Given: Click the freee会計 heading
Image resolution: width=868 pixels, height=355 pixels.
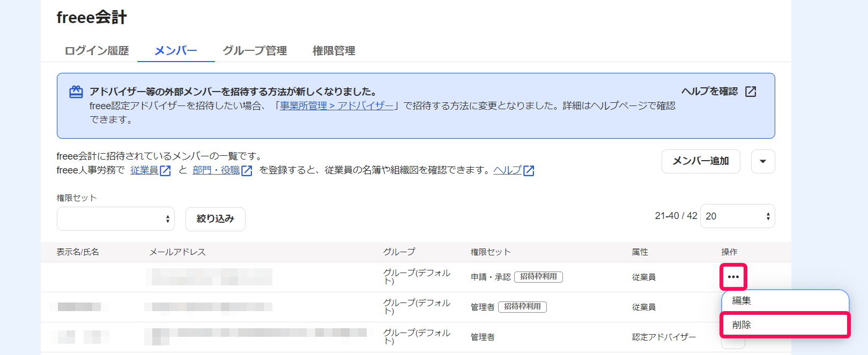Looking at the screenshot, I should point(92,18).
